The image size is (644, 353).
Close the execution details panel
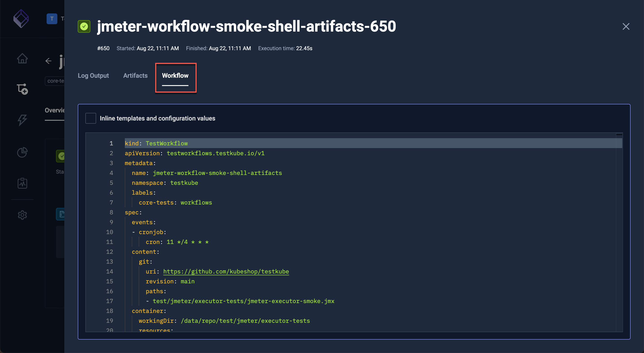pos(626,26)
